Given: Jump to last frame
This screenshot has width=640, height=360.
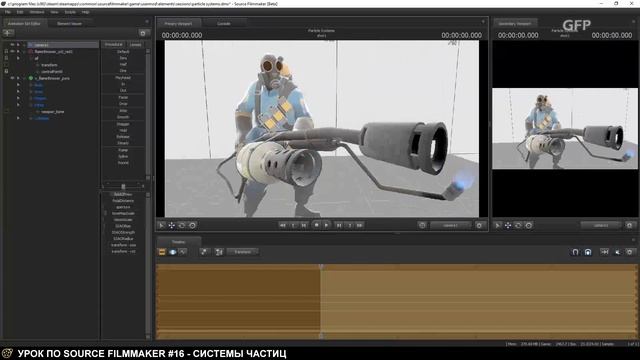Looking at the screenshot, I should point(360,225).
